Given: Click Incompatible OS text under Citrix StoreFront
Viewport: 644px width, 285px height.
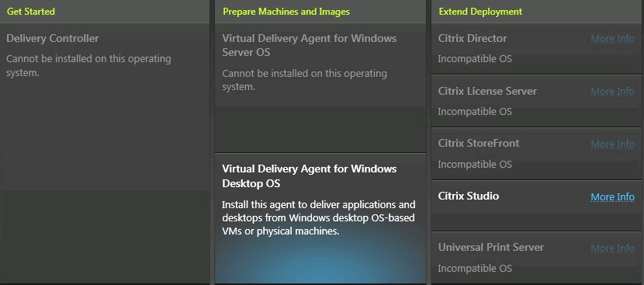Looking at the screenshot, I should coord(475,164).
